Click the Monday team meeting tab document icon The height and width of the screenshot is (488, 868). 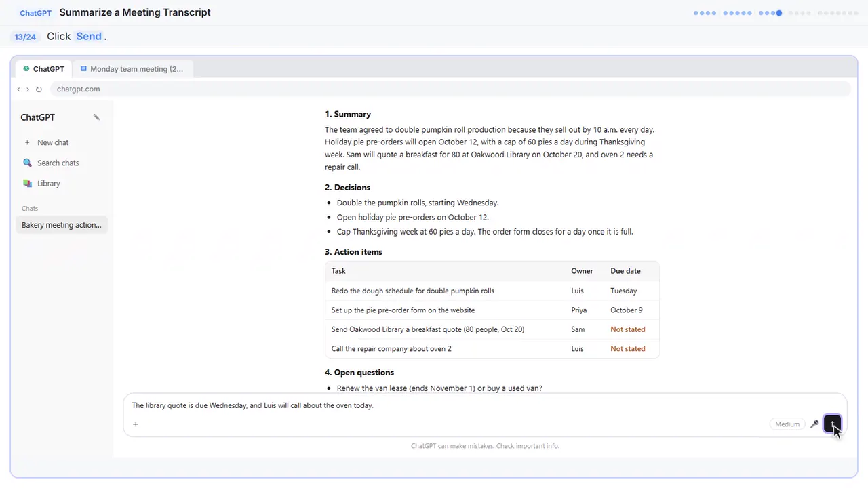point(83,69)
